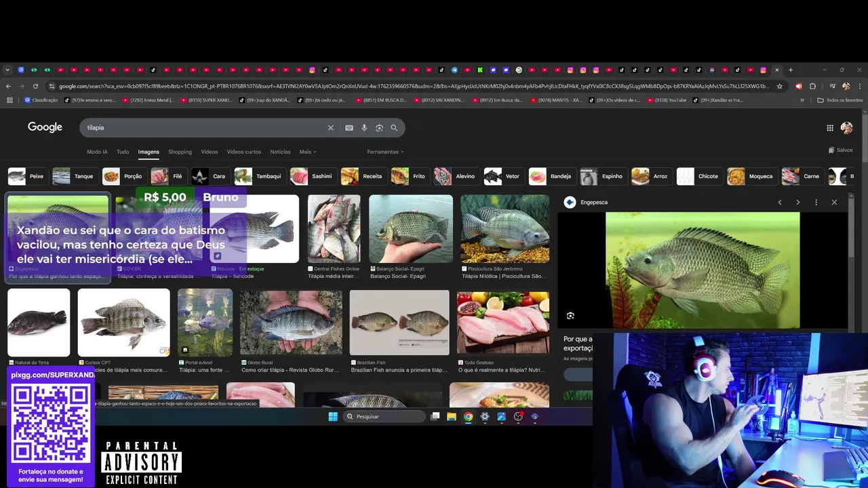Filter images by the Bandeja chip
Screen dimensions: 868x488
pyautogui.click(x=551, y=176)
